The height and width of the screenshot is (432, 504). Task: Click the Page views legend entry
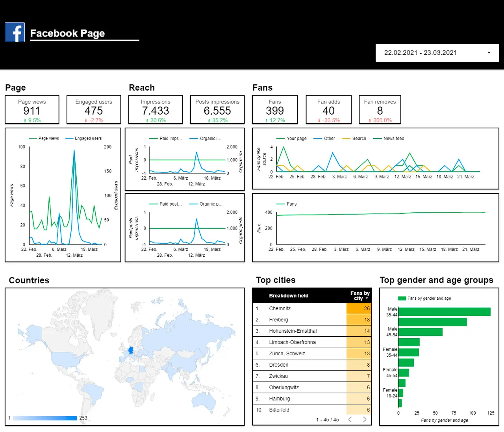coord(44,138)
